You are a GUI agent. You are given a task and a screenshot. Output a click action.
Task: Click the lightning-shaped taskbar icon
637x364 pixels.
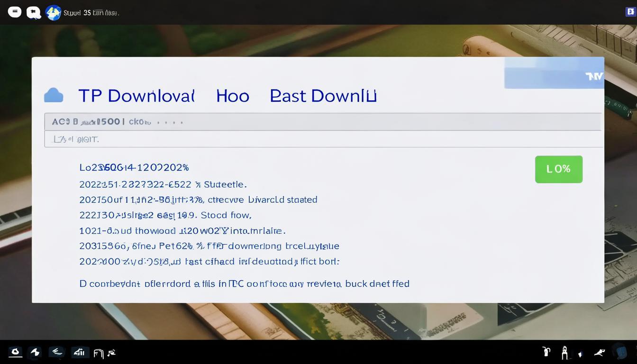click(x=36, y=352)
